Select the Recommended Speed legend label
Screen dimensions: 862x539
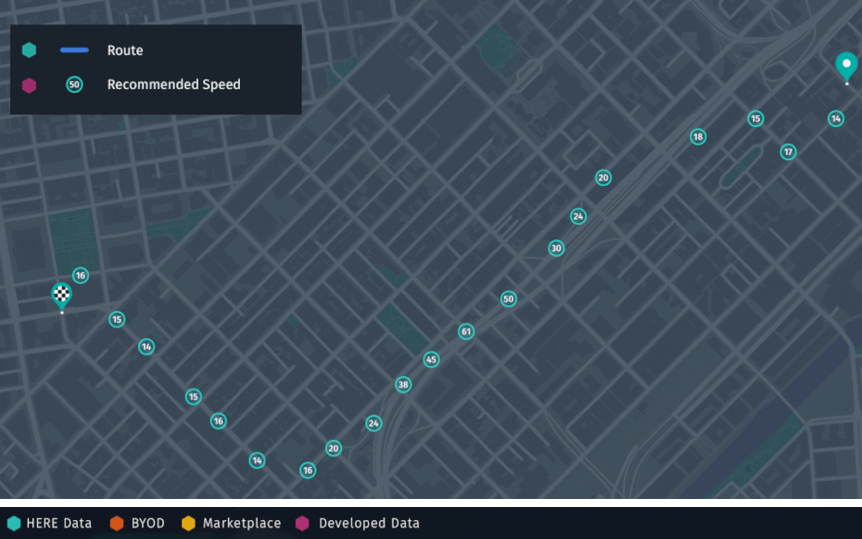coord(174,85)
